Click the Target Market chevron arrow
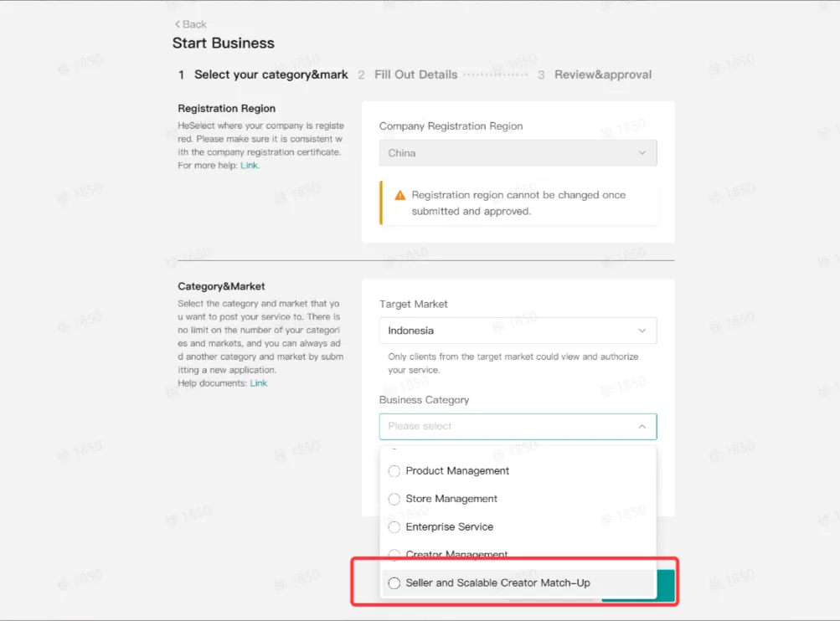 tap(642, 331)
